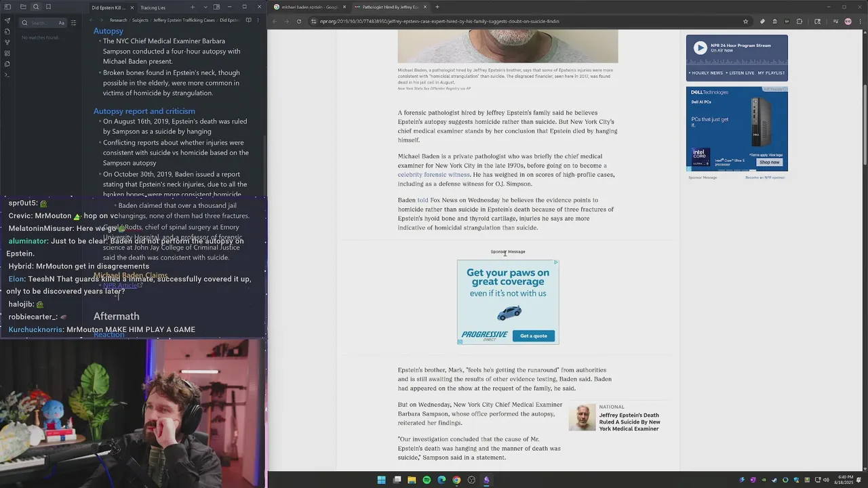
Task: Click the Autopsy heading in the note
Action: pyautogui.click(x=108, y=31)
